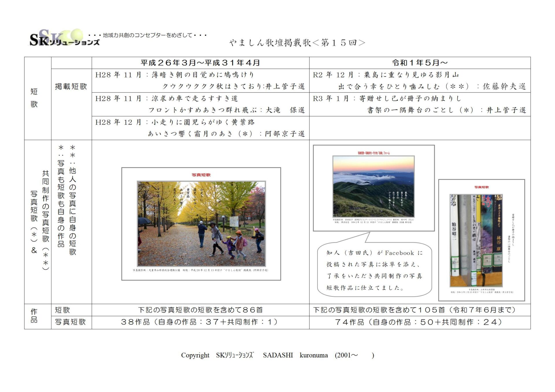Select the cell containing 105首（令和7年6月まで）
This screenshot has width=555, height=392.
click(420, 310)
